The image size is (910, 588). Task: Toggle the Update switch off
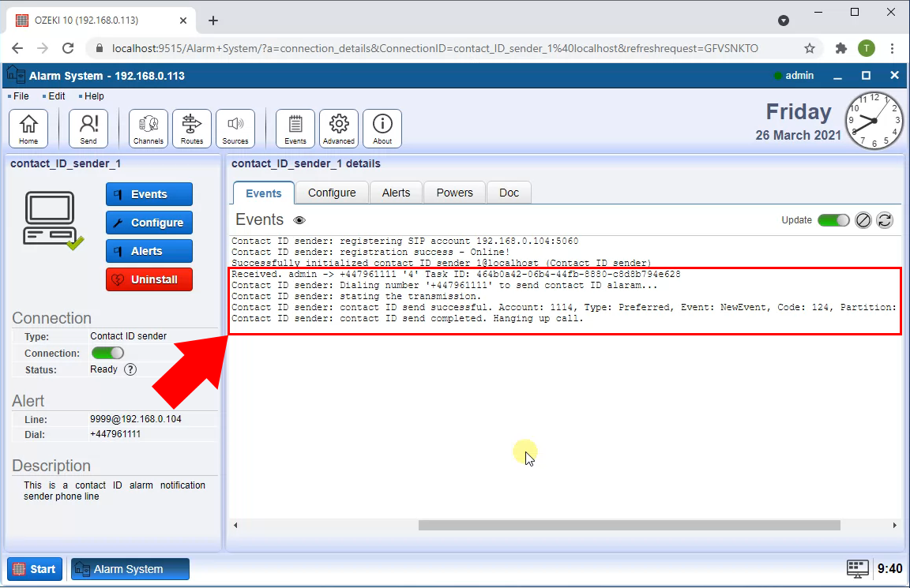pos(833,220)
